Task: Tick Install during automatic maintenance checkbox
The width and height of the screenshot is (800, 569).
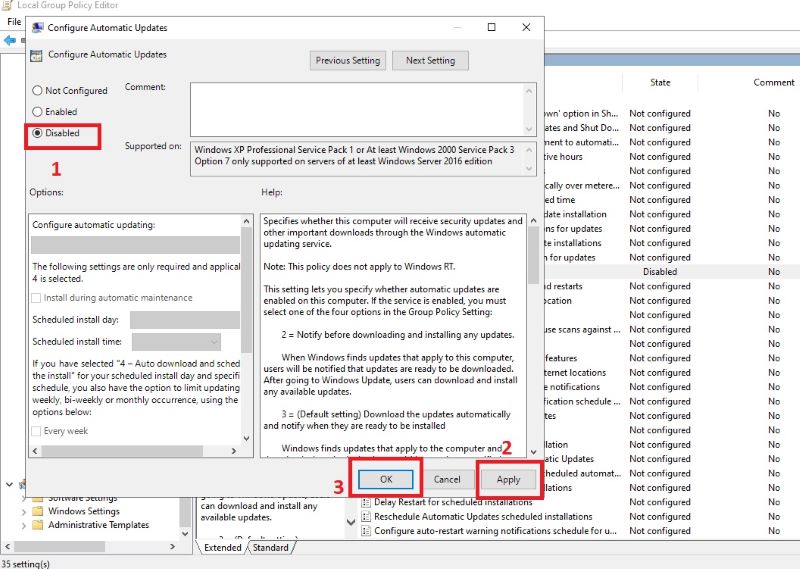Action: (x=36, y=298)
